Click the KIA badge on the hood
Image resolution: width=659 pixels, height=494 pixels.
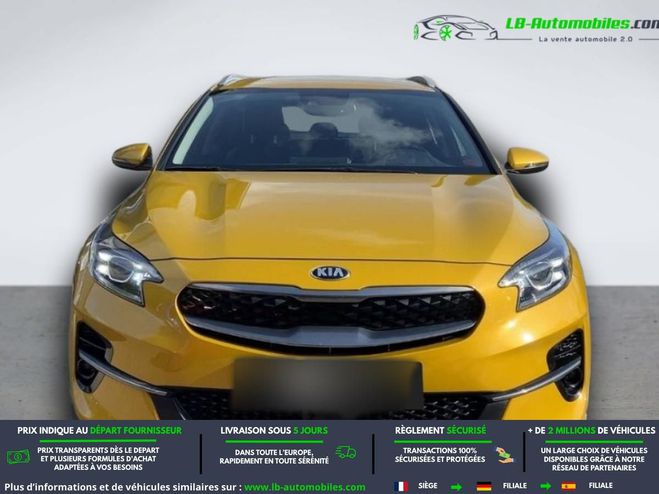tap(330, 273)
